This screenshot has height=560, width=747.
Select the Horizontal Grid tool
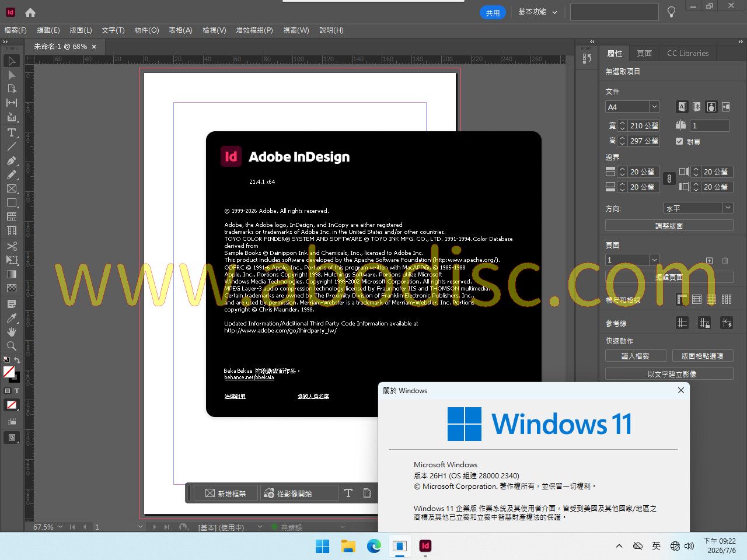point(12,216)
